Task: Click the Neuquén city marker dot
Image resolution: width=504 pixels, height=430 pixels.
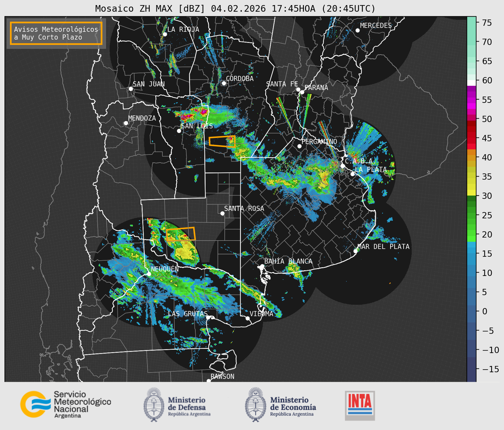Action: point(149,274)
